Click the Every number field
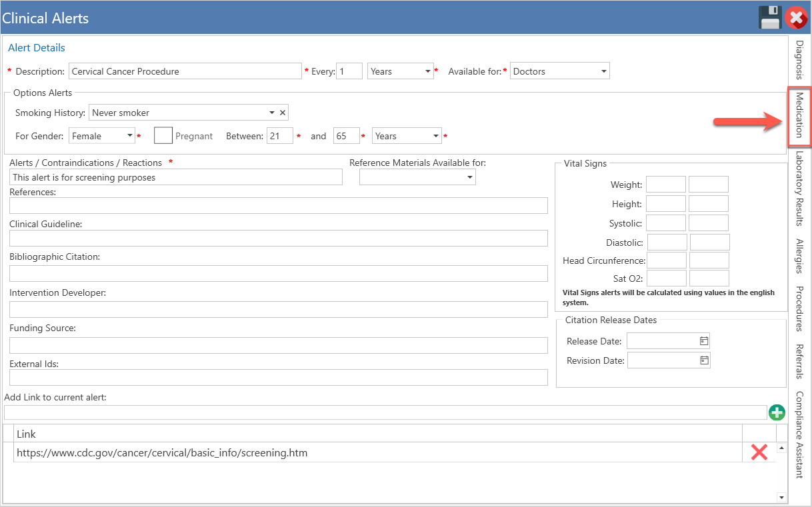 point(349,71)
